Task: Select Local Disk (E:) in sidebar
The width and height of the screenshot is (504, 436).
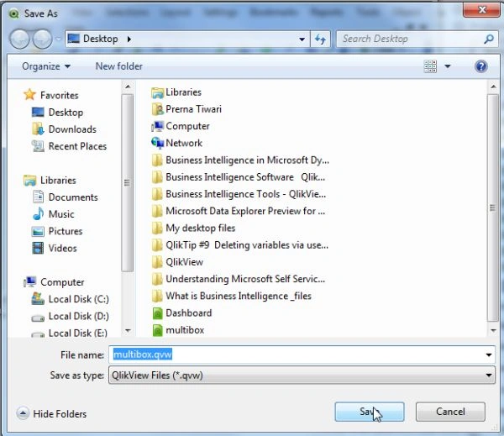Action: [x=70, y=333]
